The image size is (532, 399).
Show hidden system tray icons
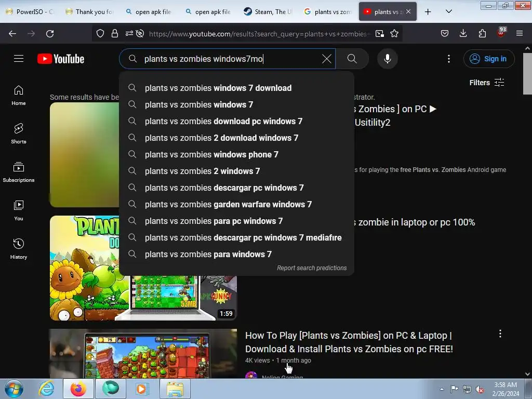442,389
